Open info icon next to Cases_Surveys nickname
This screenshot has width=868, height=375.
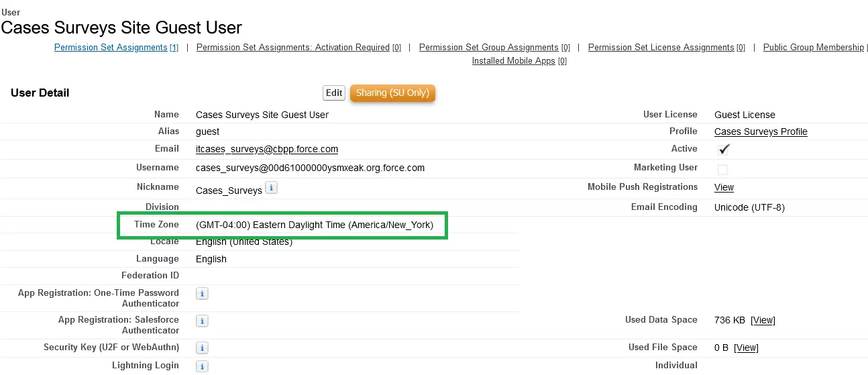(x=271, y=188)
